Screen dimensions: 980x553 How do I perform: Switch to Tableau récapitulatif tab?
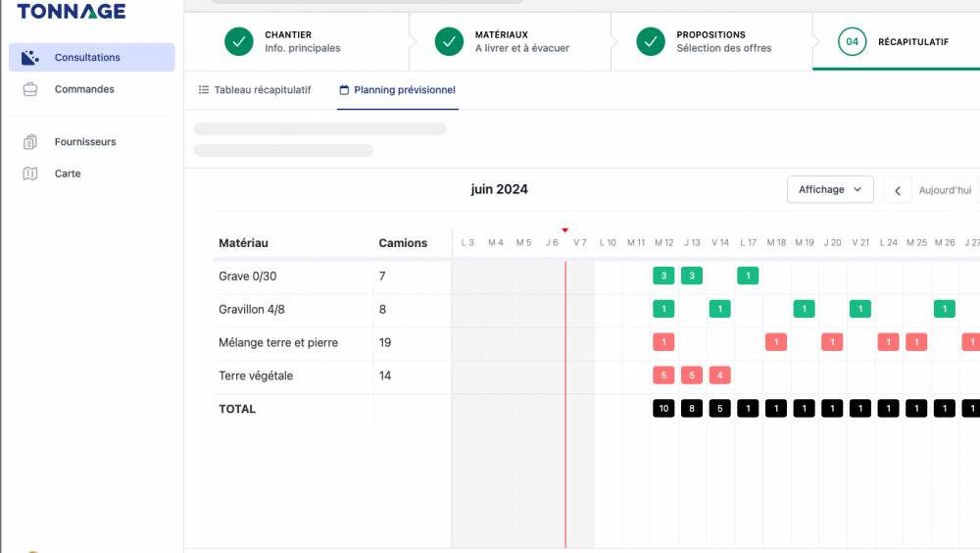pos(255,90)
